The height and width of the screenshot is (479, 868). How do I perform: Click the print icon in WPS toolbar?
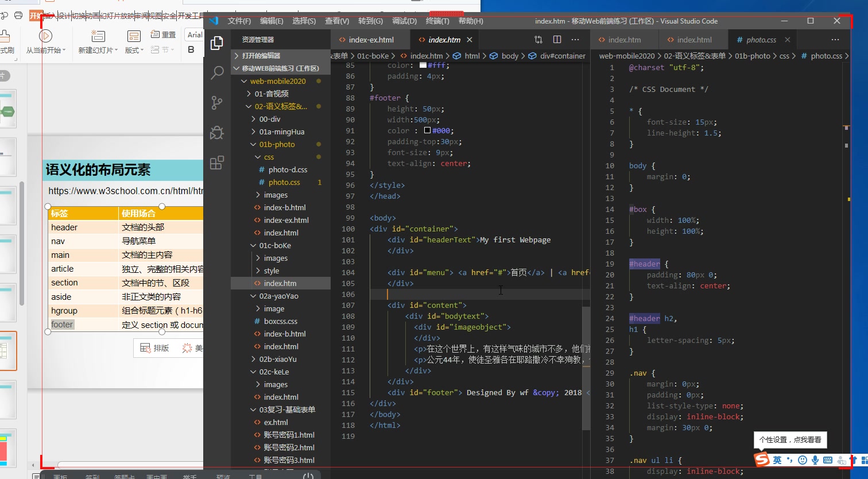click(18, 16)
